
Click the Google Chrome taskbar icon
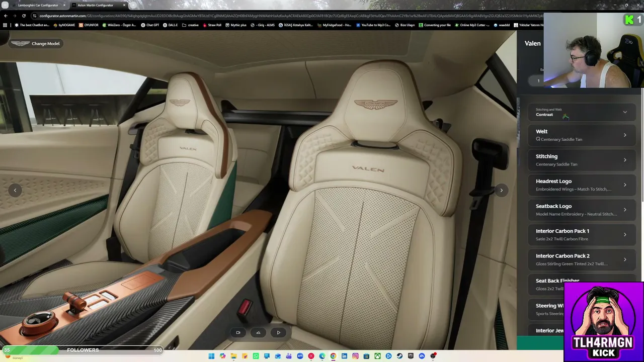[333, 356]
